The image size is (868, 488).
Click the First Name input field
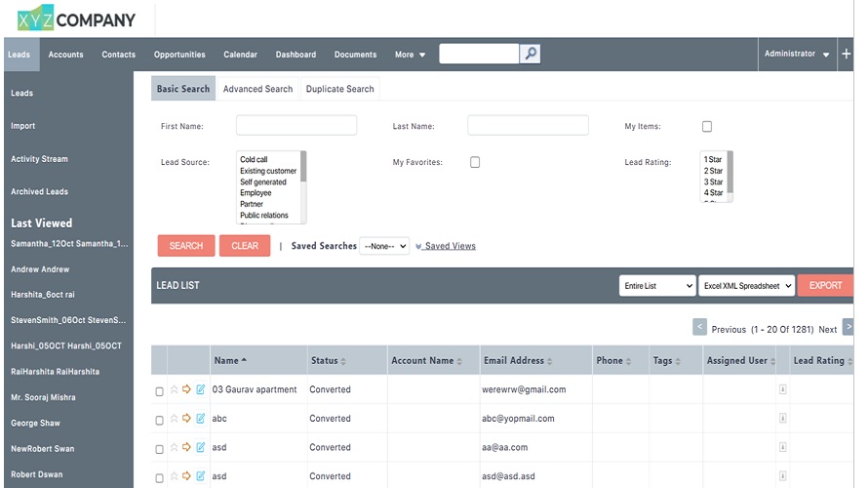[x=296, y=126]
